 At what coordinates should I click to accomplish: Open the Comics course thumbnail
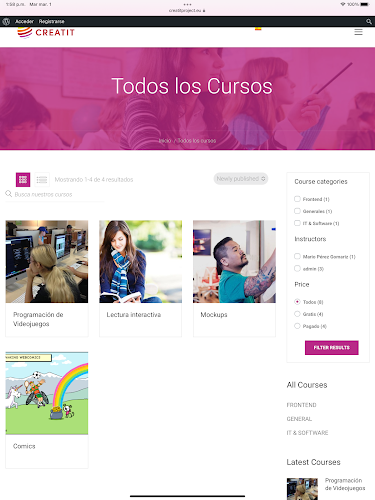click(47, 393)
